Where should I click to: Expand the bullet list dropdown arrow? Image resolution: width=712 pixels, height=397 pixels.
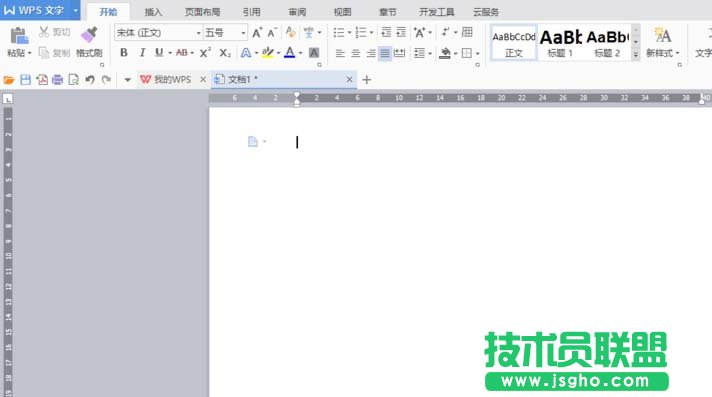coord(349,33)
